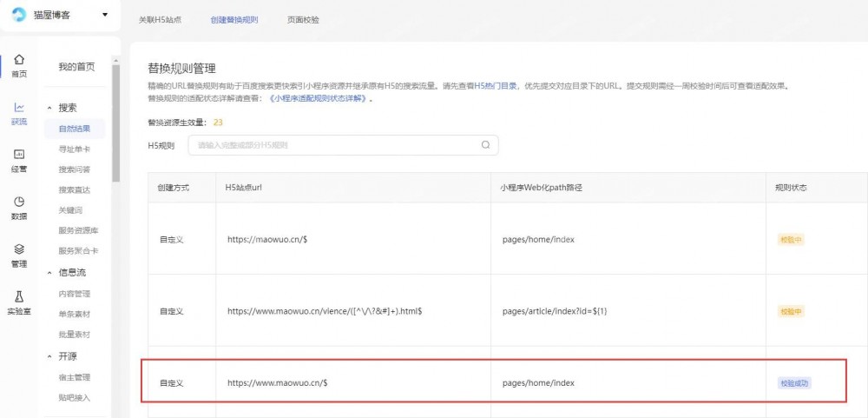
Task: Click the search magnifier icon in H5规则 field
Action: click(485, 145)
